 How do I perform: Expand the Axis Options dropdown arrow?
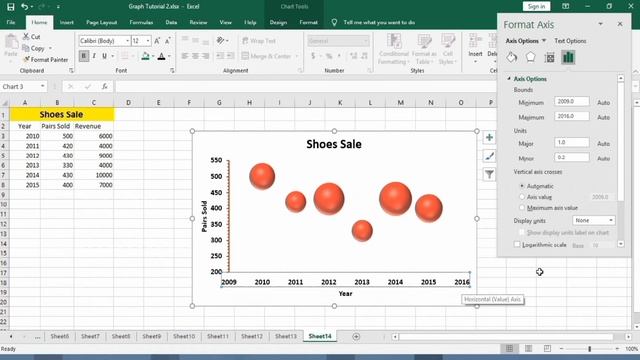point(544,41)
